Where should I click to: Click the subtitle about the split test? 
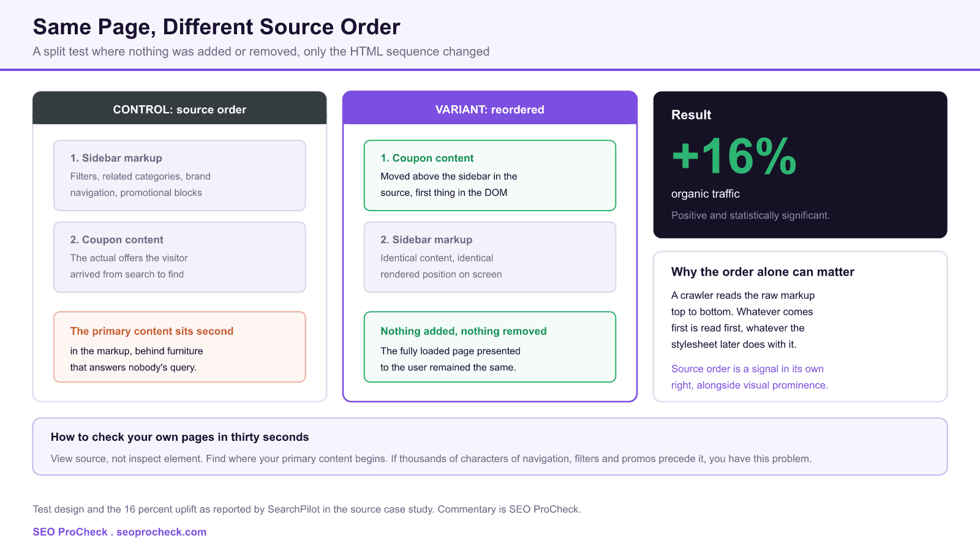[261, 51]
